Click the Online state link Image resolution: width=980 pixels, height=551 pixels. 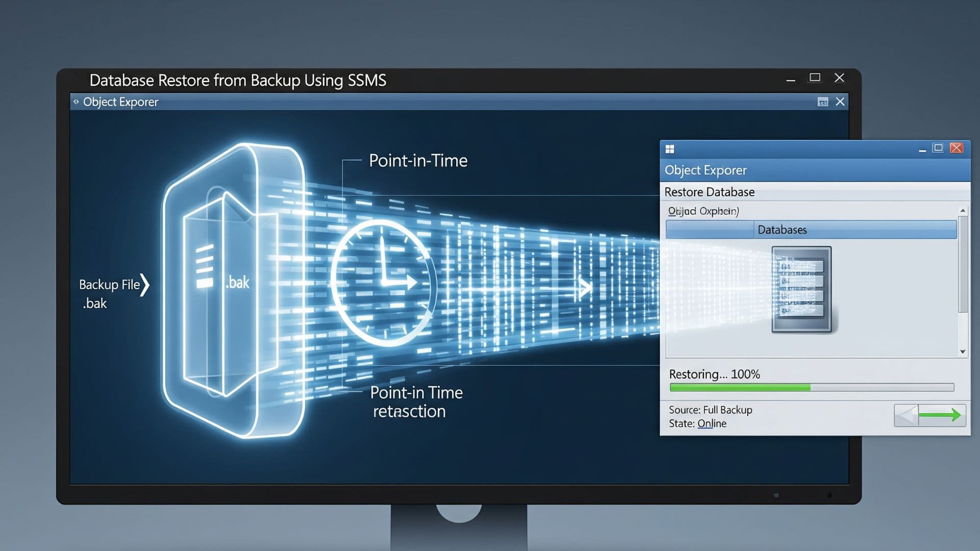(x=712, y=424)
